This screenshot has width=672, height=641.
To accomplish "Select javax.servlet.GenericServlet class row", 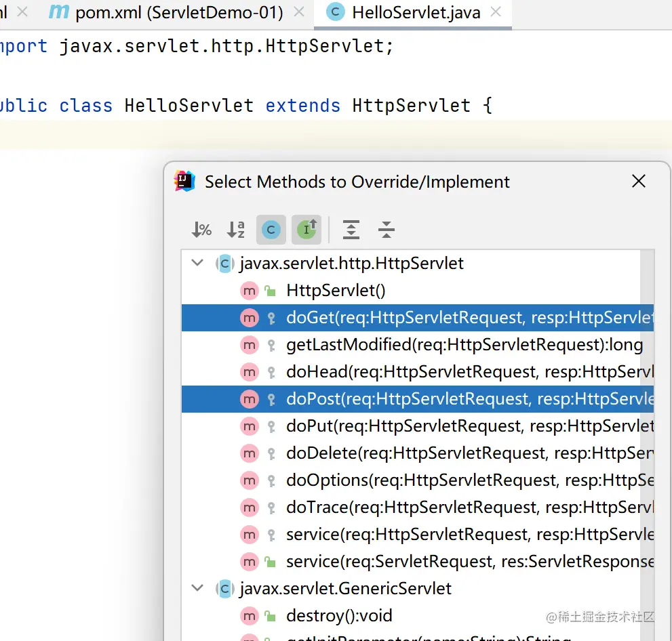I will coord(418,589).
